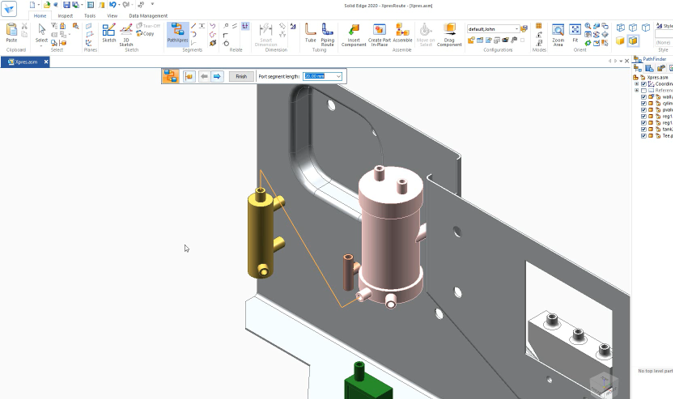Click the Assemble command icon
The height and width of the screenshot is (399, 673).
point(402,33)
